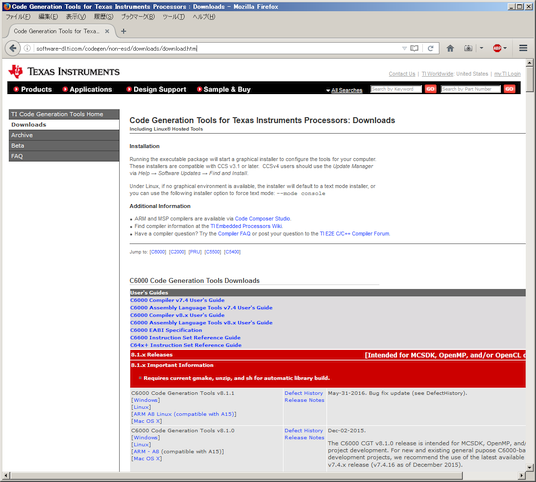Image resolution: width=536 pixels, height=482 pixels.
Task: Open the Applications navigation item
Action: click(87, 89)
